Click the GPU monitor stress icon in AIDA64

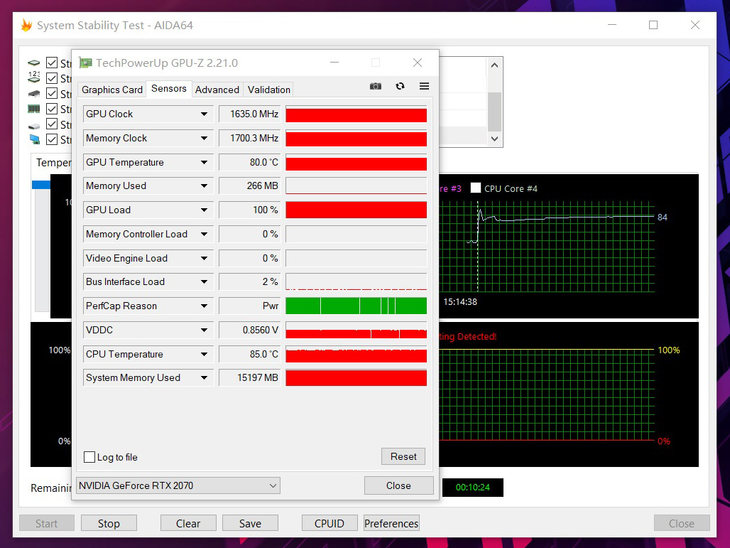pos(34,139)
